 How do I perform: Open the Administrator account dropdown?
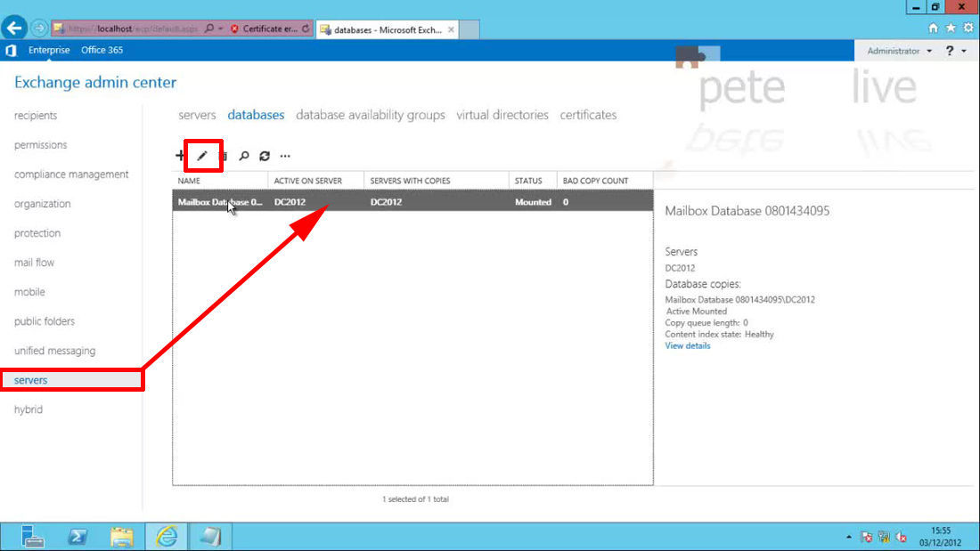pos(899,52)
